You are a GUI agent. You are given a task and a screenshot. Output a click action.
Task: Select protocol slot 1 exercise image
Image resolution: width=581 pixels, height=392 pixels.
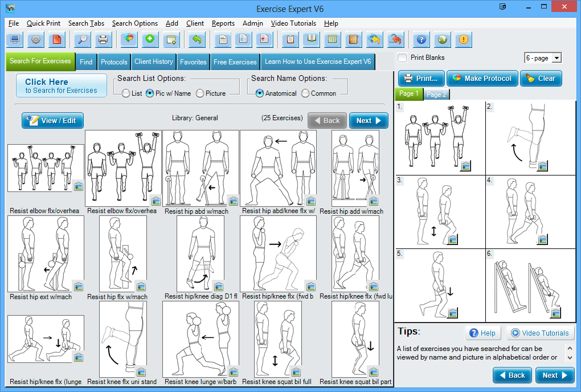pos(440,138)
